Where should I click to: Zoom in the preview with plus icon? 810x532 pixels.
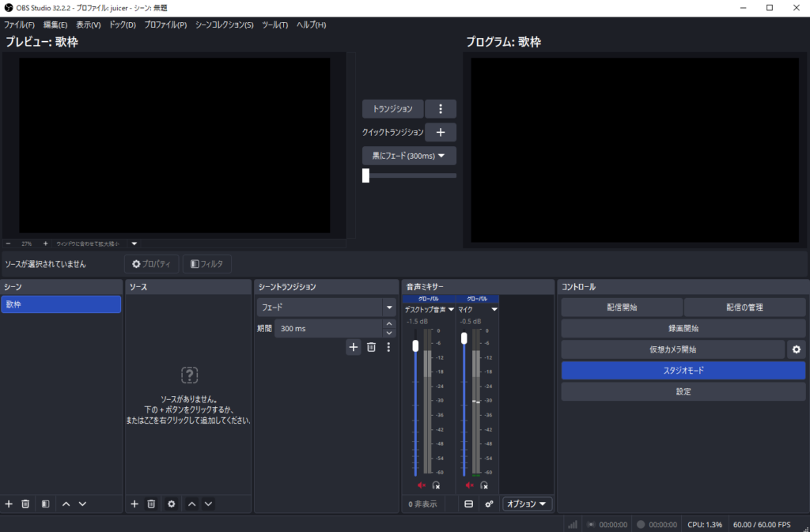45,243
